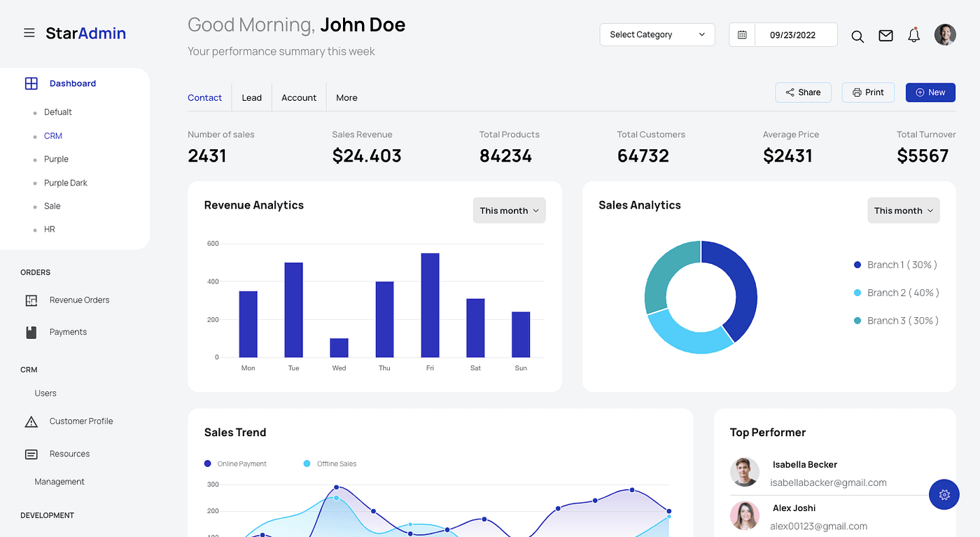This screenshot has height=537, width=980.
Task: Toggle Offline Sales series in Sales Trend
Action: coord(330,463)
